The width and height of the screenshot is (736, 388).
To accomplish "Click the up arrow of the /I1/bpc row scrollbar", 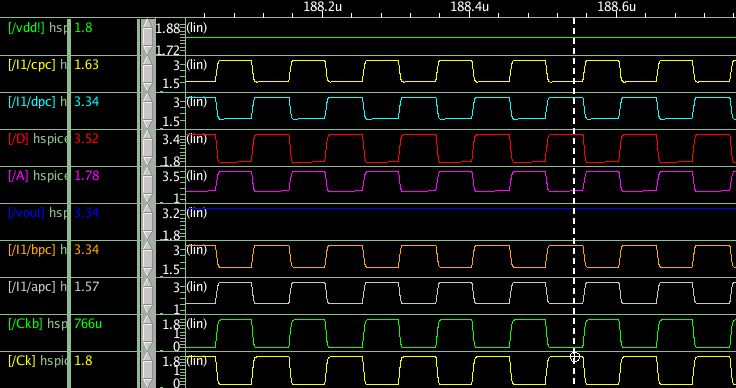I will (147, 245).
